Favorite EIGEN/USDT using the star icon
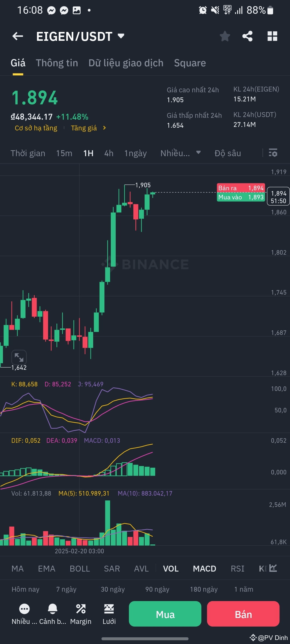This screenshot has width=290, height=644. pyautogui.click(x=225, y=36)
